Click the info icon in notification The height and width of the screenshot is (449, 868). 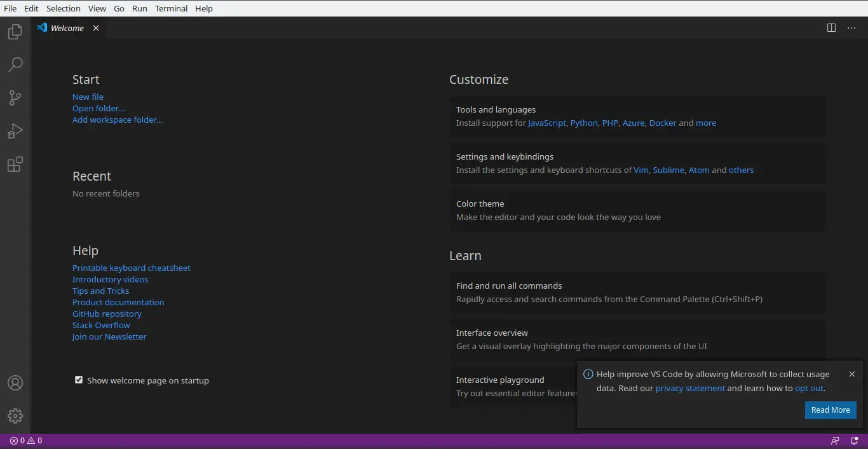click(588, 374)
